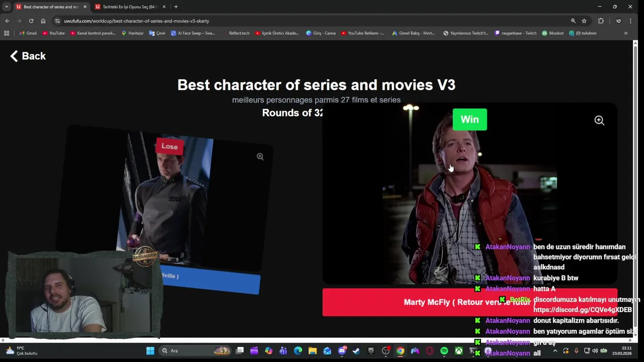The height and width of the screenshot is (362, 644).
Task: Switch to Google Chrome on taskbar
Action: click(x=400, y=351)
